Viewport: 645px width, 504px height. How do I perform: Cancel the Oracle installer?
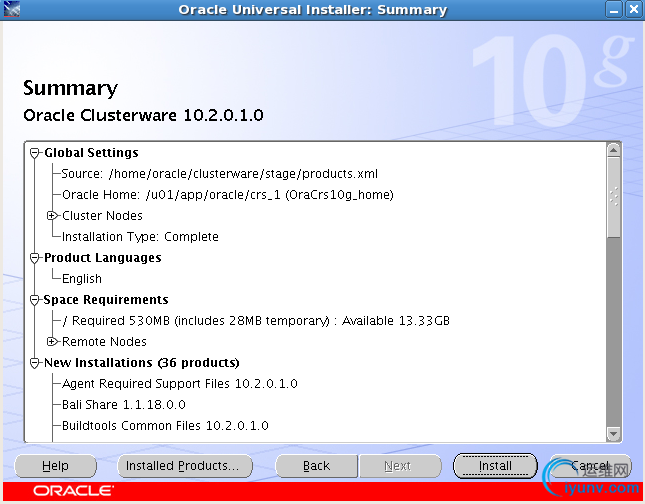pyautogui.click(x=590, y=466)
